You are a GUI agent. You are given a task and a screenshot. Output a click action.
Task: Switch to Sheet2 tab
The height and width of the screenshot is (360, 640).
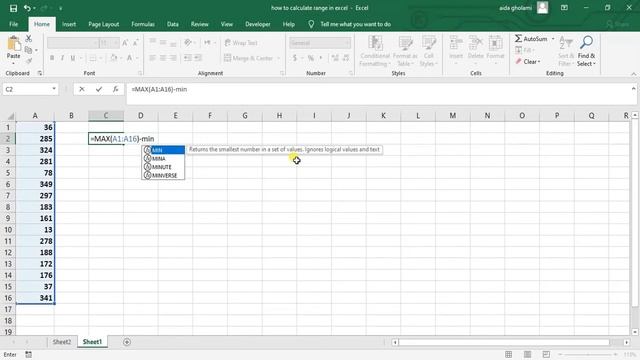pos(62,342)
